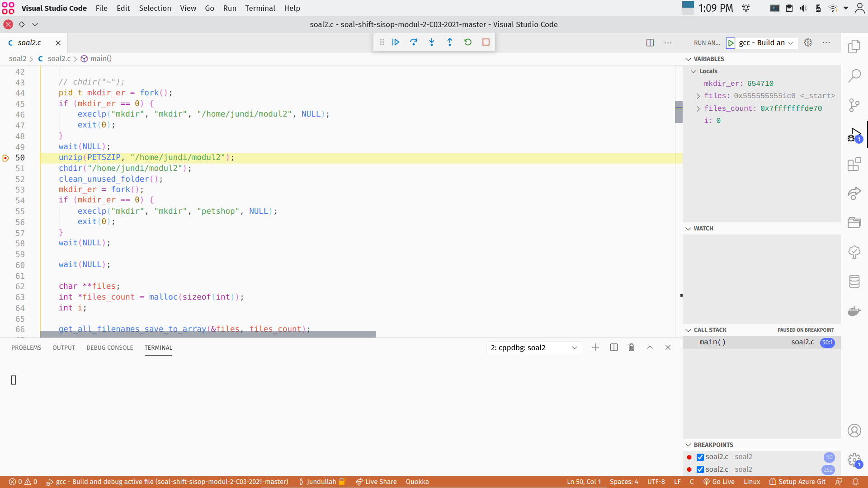Split the terminal panel

pos(613,347)
